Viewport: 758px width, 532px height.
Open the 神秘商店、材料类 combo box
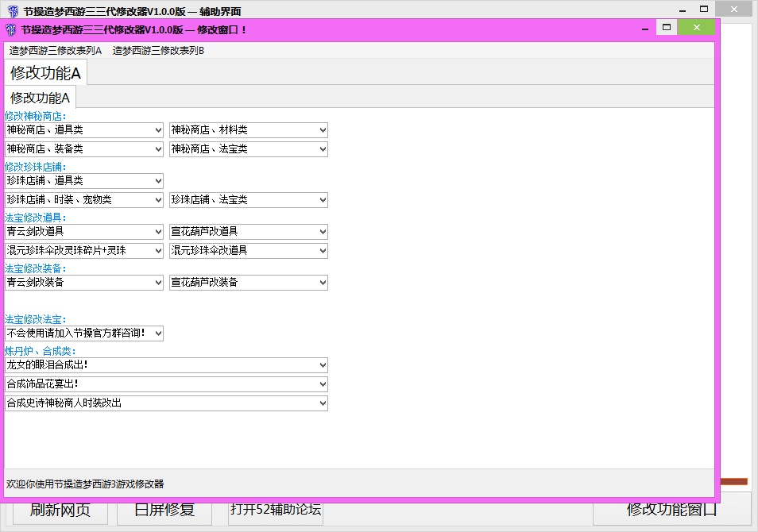coord(248,129)
